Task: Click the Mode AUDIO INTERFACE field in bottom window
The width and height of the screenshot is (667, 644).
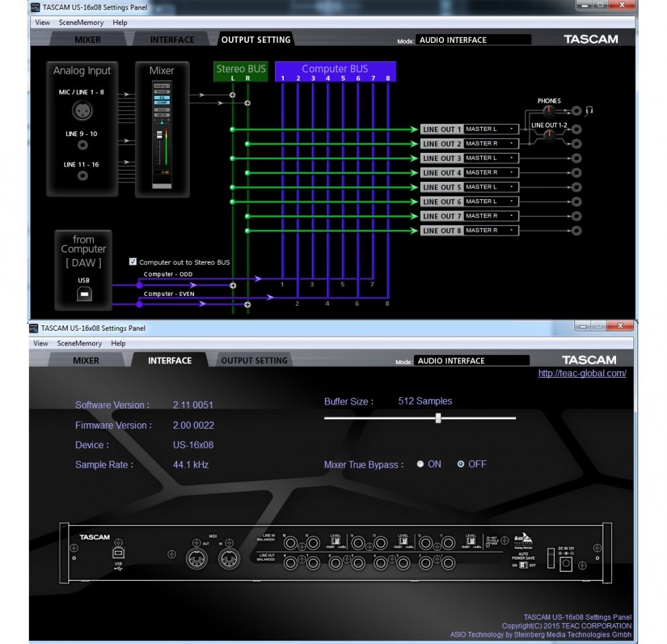Action: click(x=471, y=361)
